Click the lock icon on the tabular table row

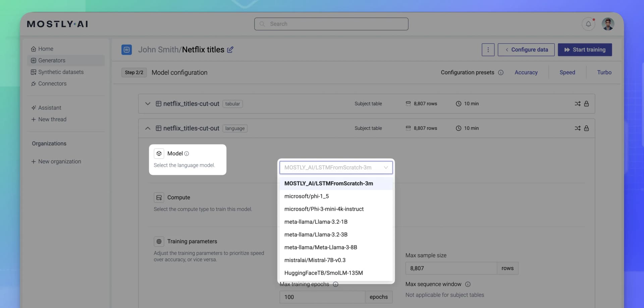pyautogui.click(x=586, y=104)
